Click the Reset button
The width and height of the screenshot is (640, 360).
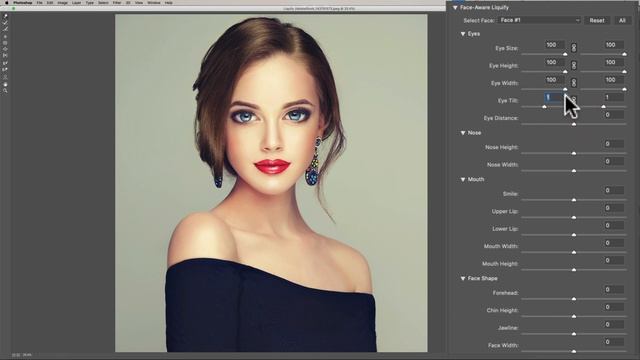[597, 20]
